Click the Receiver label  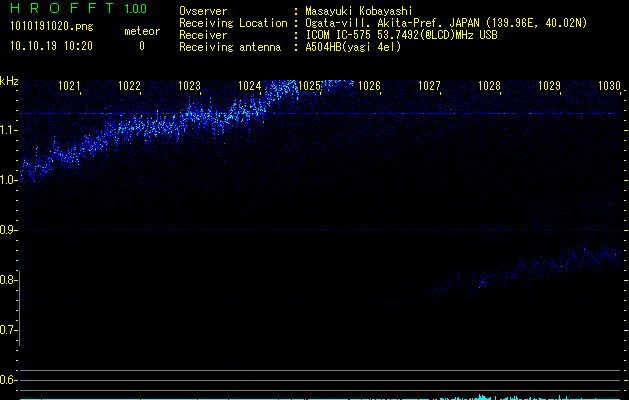point(203,35)
